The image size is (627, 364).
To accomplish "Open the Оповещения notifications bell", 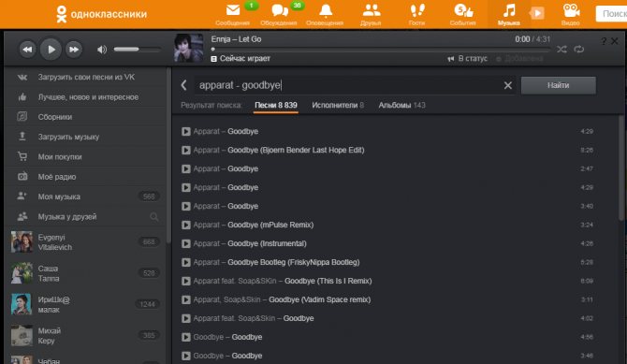I will click(325, 14).
